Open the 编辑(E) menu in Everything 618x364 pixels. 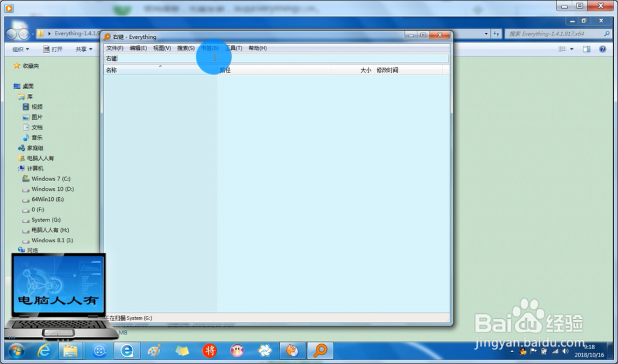(138, 48)
